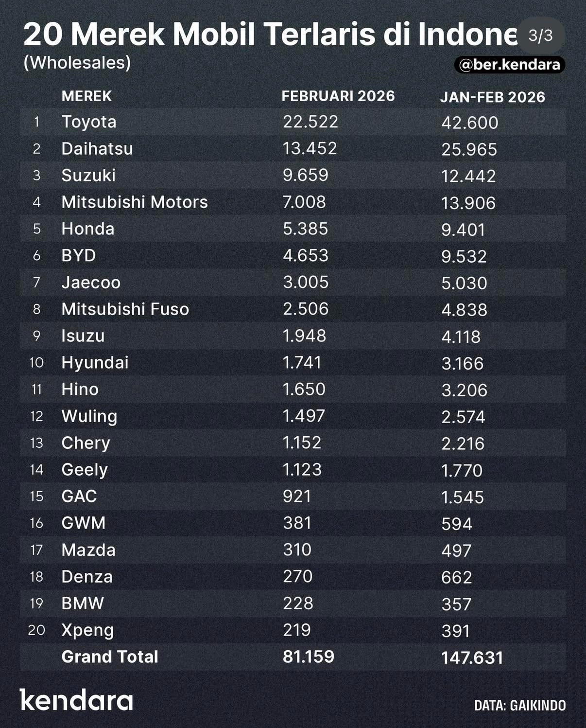Click Mitsubishi Motors in the brand list
Screen dimensions: 586x728
pyautogui.click(x=135, y=202)
